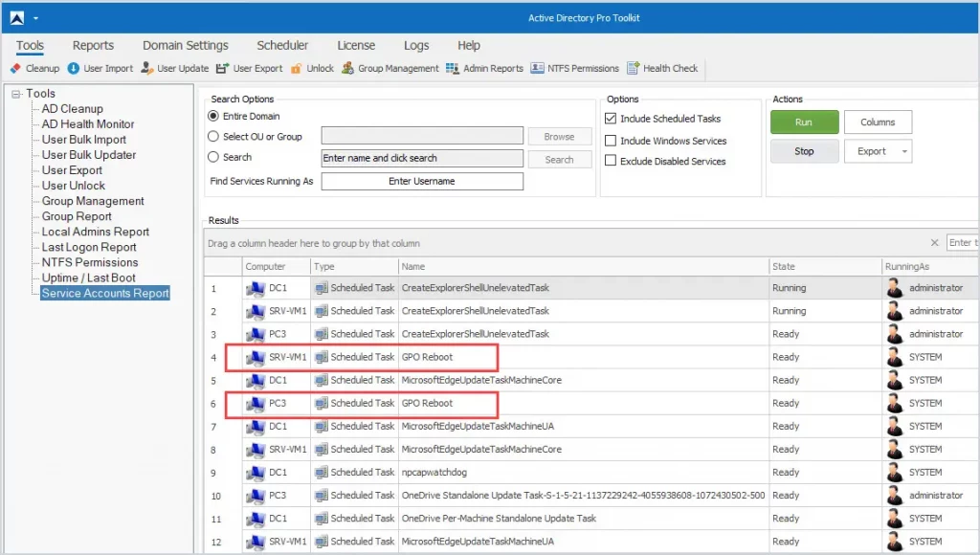The height and width of the screenshot is (555, 980).
Task: Sort by the State column header
Action: [825, 266]
